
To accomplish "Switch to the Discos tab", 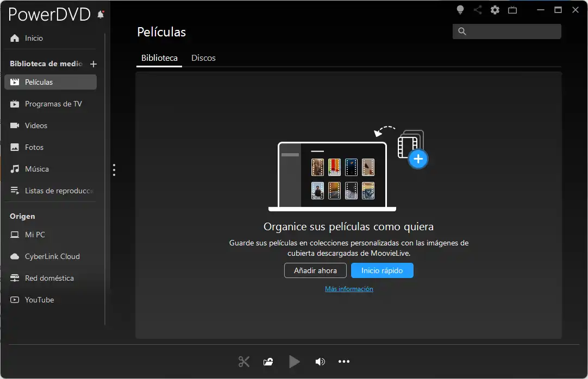I will 203,58.
